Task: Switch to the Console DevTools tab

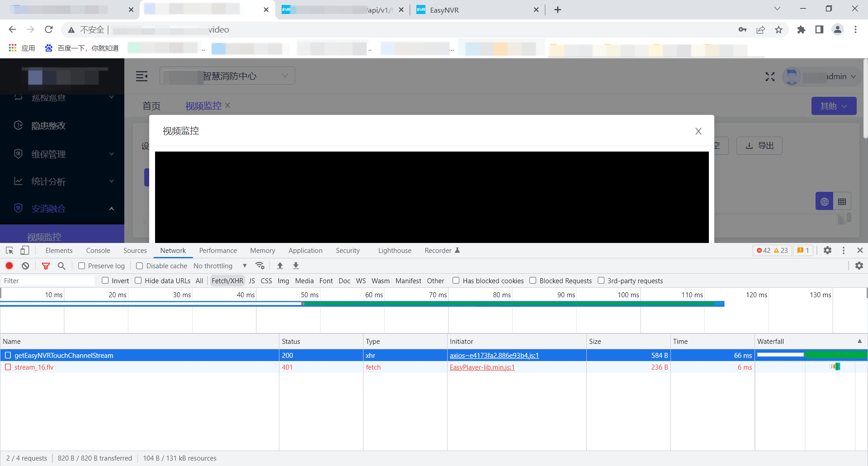Action: (98, 251)
